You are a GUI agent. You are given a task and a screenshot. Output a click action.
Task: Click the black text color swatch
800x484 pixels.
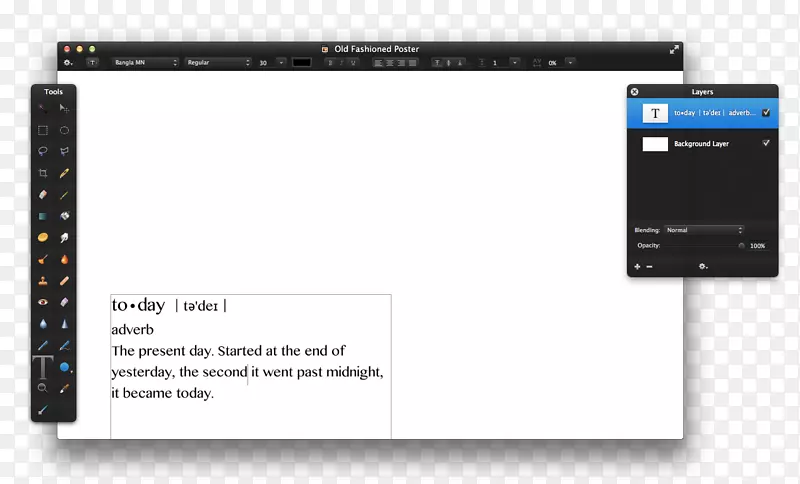click(x=301, y=63)
